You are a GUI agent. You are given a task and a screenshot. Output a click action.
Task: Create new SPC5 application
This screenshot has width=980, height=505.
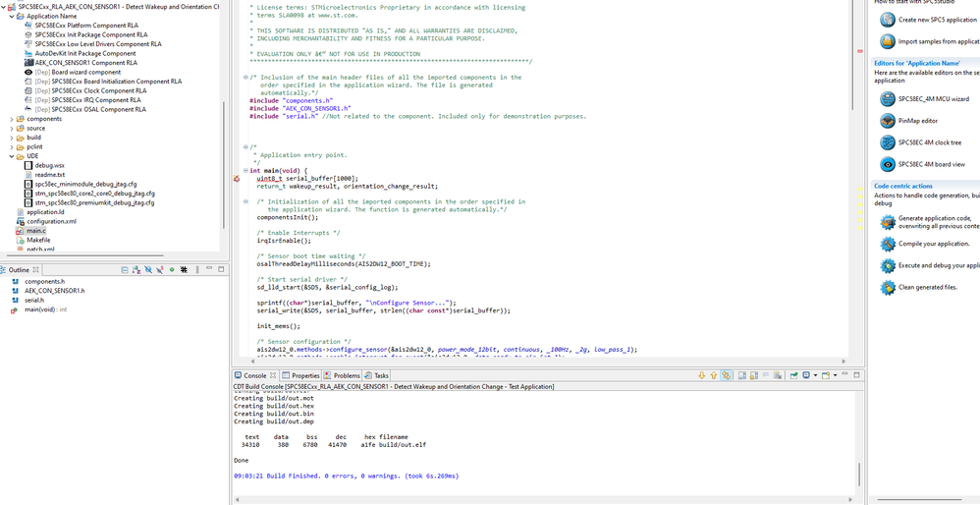(938, 20)
